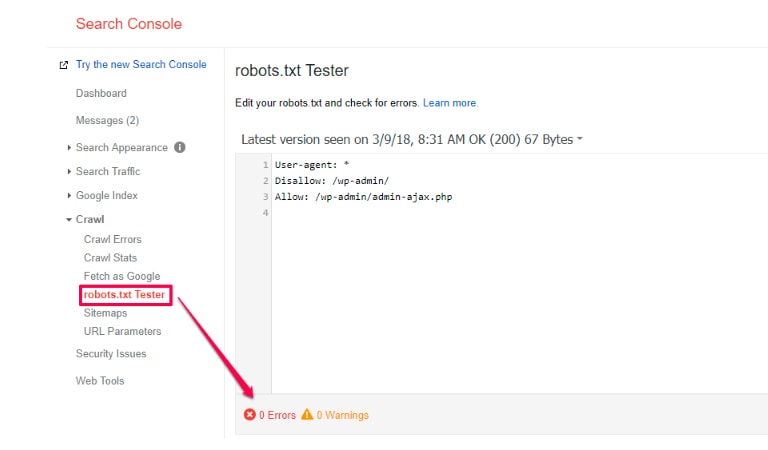Go to Security Issues
This screenshot has width=768, height=450.
click(x=111, y=354)
